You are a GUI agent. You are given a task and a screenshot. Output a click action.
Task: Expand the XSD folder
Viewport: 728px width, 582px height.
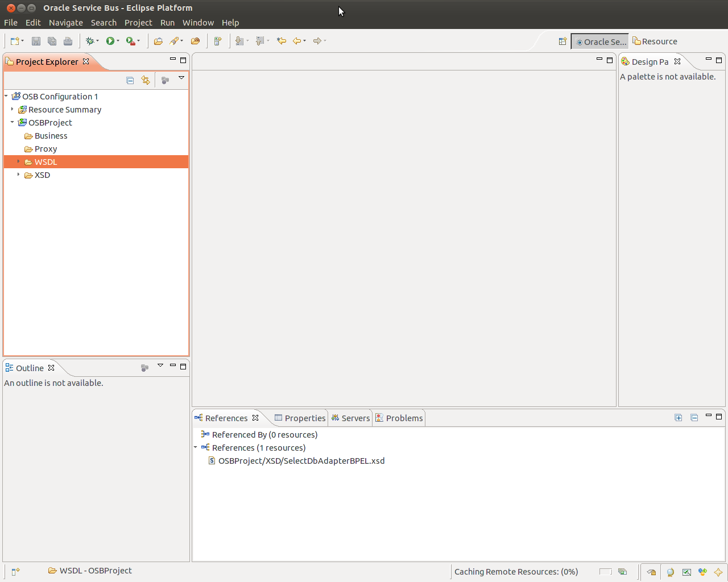18,174
